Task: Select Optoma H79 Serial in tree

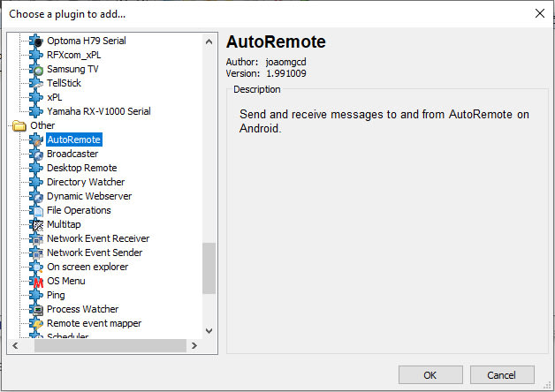Action: [87, 41]
